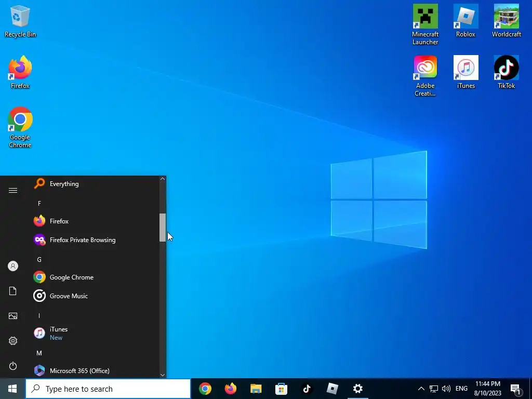Open the Action Center notifications icon
The width and height of the screenshot is (532, 399).
click(x=516, y=389)
